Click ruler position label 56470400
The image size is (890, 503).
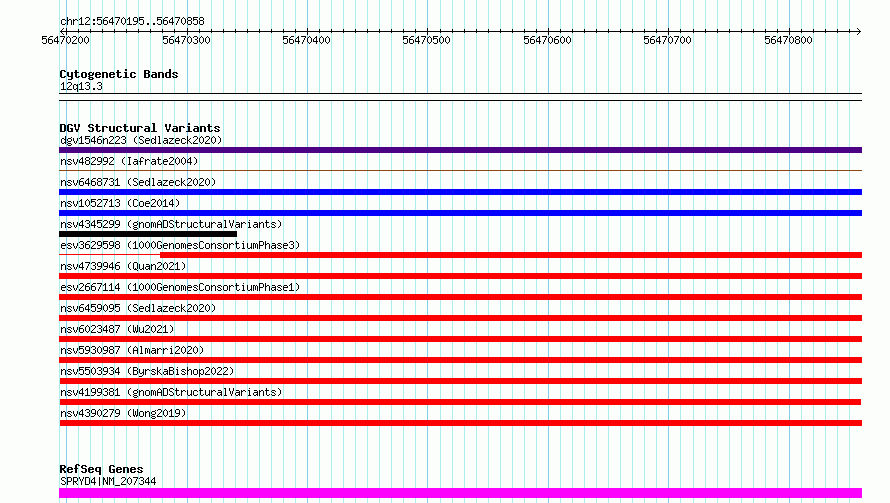[307, 40]
